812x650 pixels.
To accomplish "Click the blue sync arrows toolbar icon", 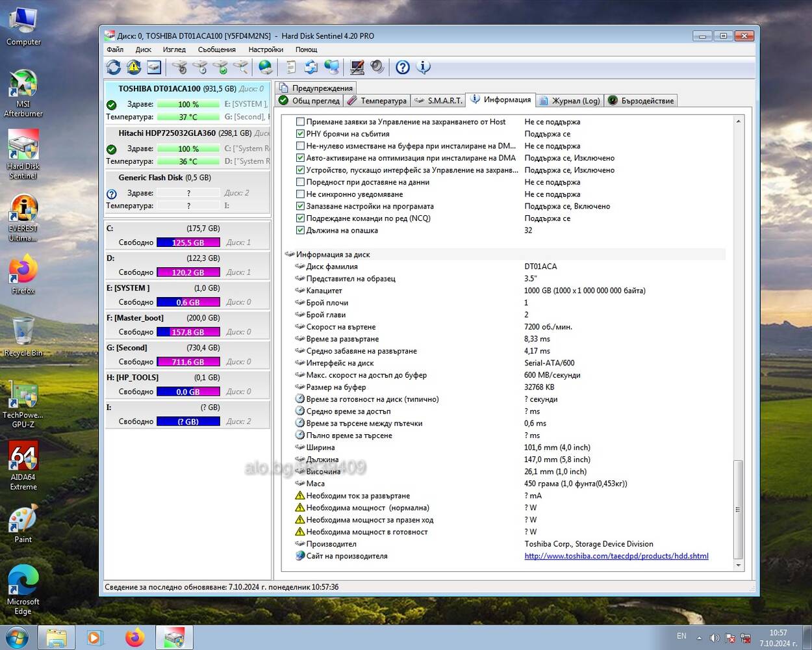I will (311, 67).
